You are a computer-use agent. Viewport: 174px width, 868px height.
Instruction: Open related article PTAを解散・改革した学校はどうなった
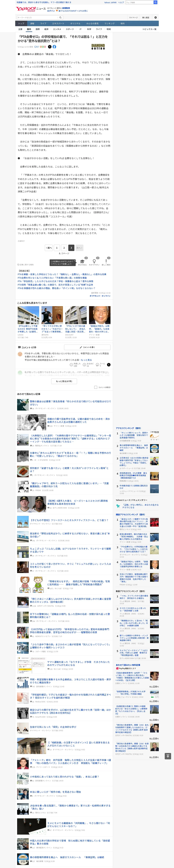point(62,274)
